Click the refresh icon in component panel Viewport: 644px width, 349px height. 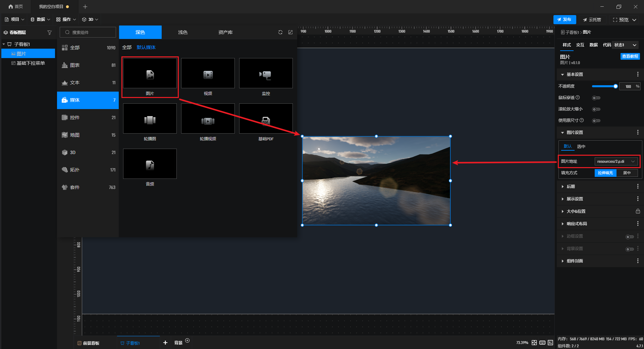(280, 32)
